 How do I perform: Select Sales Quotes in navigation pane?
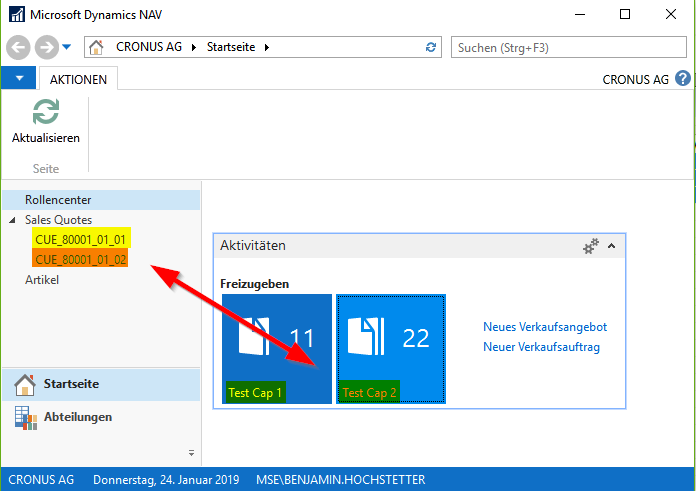point(58,220)
